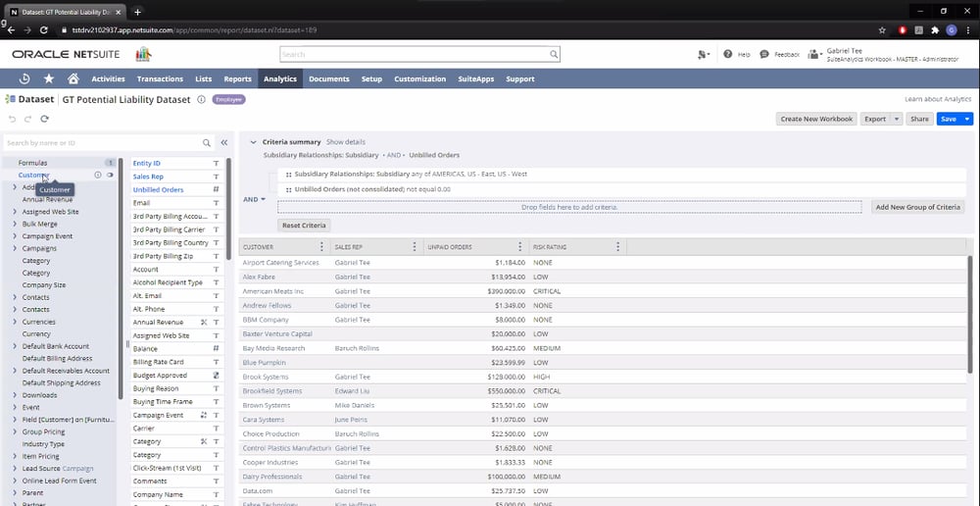Open the Recent Records clock icon
The width and height of the screenshot is (980, 506).
(x=24, y=78)
